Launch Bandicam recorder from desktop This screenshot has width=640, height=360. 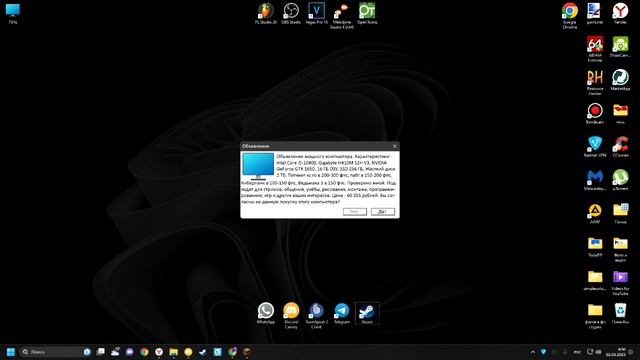coord(595,113)
